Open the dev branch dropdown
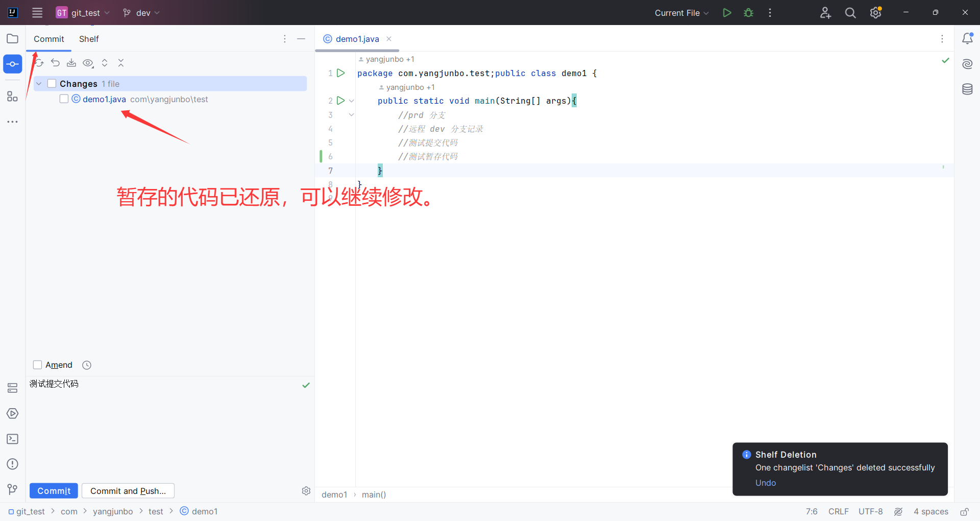The height and width of the screenshot is (521, 980). coord(141,13)
